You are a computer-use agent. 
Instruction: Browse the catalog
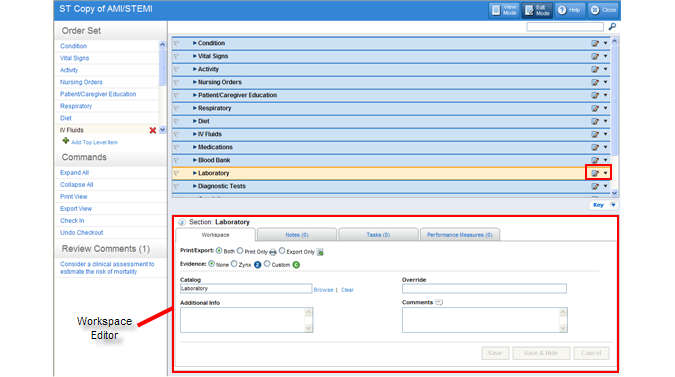point(323,290)
